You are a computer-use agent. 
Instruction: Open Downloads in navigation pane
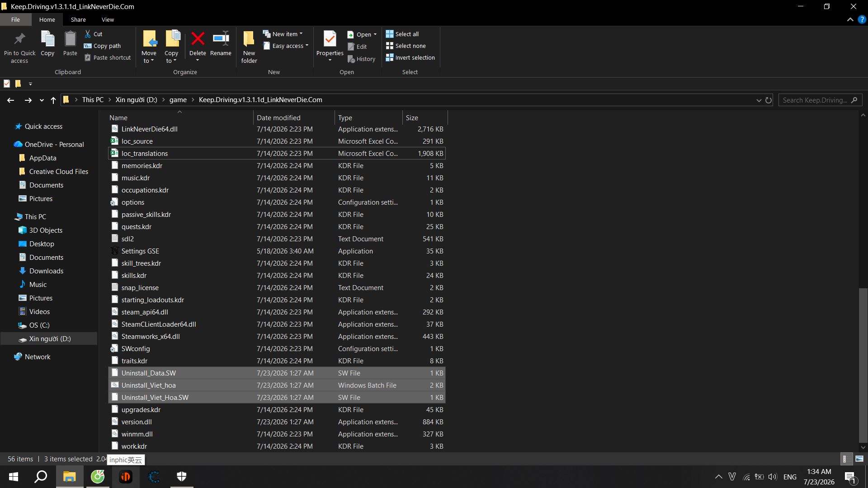46,271
